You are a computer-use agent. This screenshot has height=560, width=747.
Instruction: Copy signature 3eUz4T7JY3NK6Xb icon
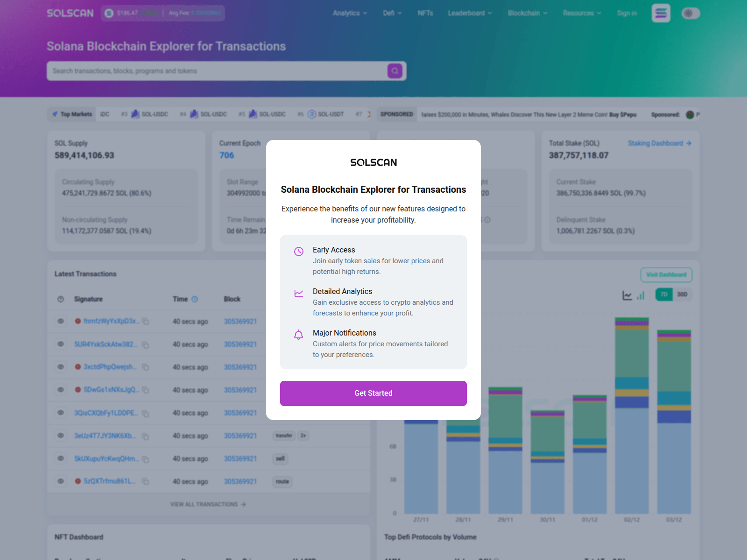click(145, 436)
